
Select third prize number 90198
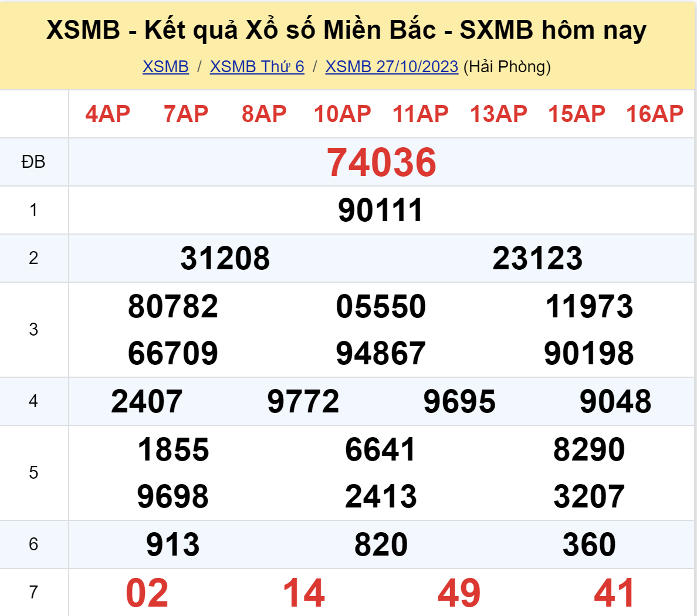click(589, 353)
